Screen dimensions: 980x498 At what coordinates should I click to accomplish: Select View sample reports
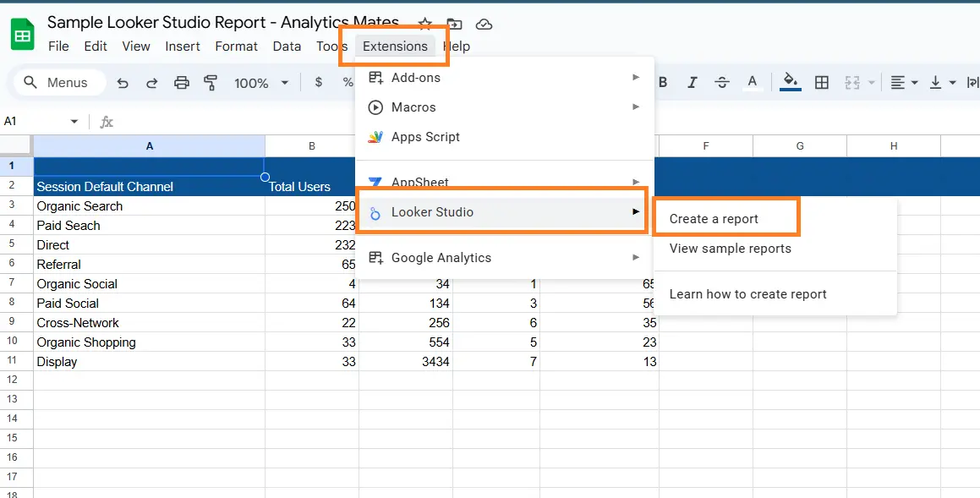[x=730, y=249]
